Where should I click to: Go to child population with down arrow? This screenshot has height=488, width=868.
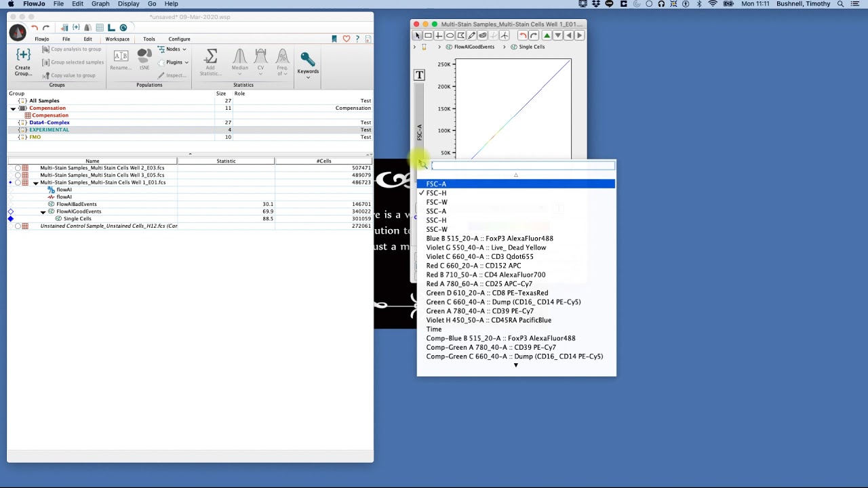[x=557, y=35]
